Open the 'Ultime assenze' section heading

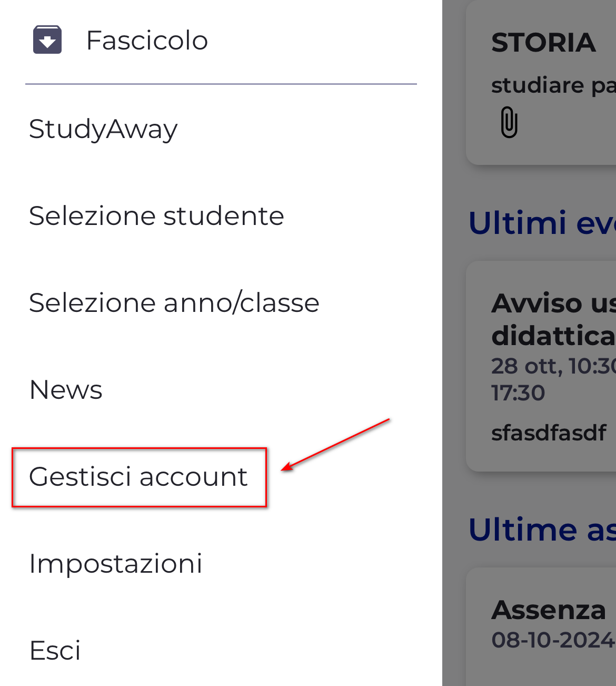pos(542,530)
